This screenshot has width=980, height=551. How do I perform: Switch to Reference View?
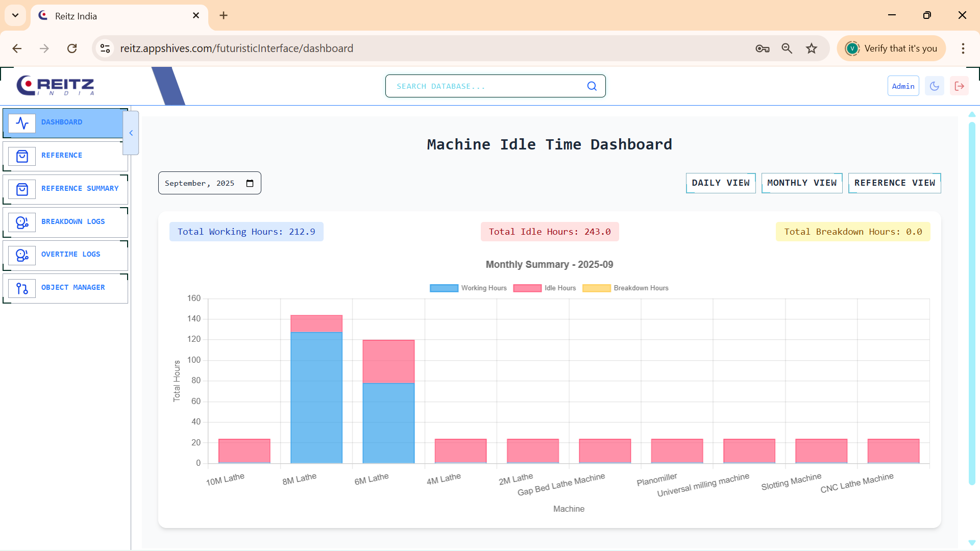click(894, 183)
